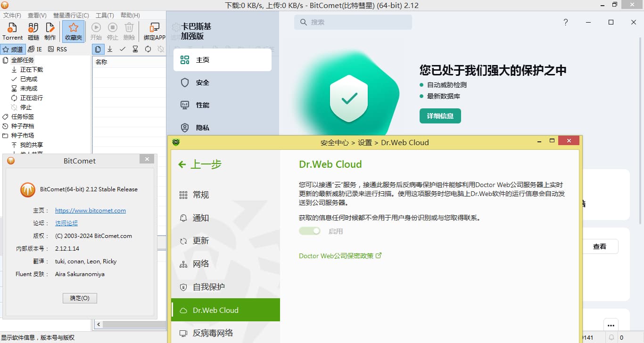The width and height of the screenshot is (644, 343).
Task: Open the Doctor Web公司保密政策 link
Action: tap(340, 256)
